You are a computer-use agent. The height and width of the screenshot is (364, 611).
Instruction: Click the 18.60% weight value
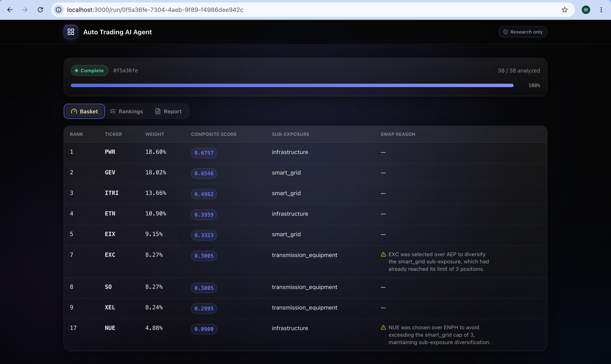pos(156,152)
